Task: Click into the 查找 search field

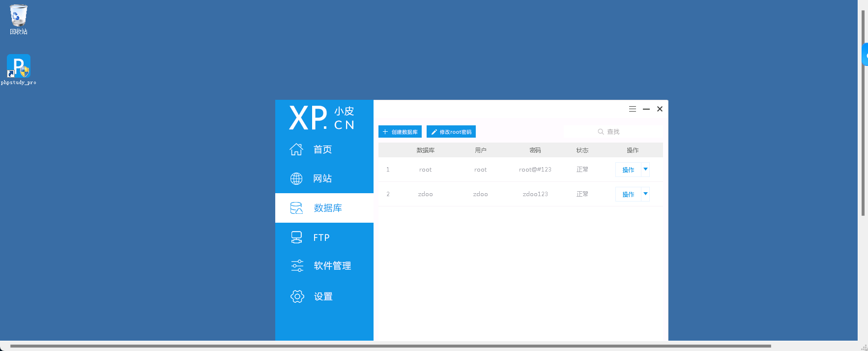Action: tap(613, 132)
